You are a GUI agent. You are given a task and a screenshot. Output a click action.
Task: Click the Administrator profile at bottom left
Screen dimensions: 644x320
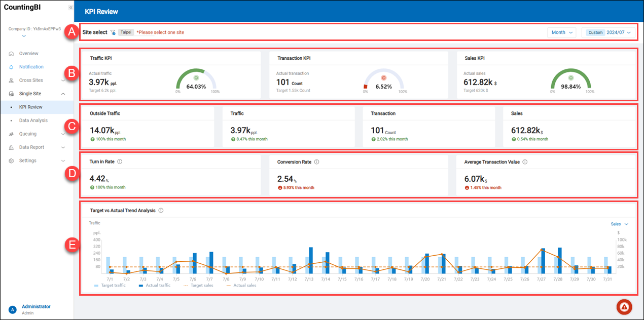(30, 308)
